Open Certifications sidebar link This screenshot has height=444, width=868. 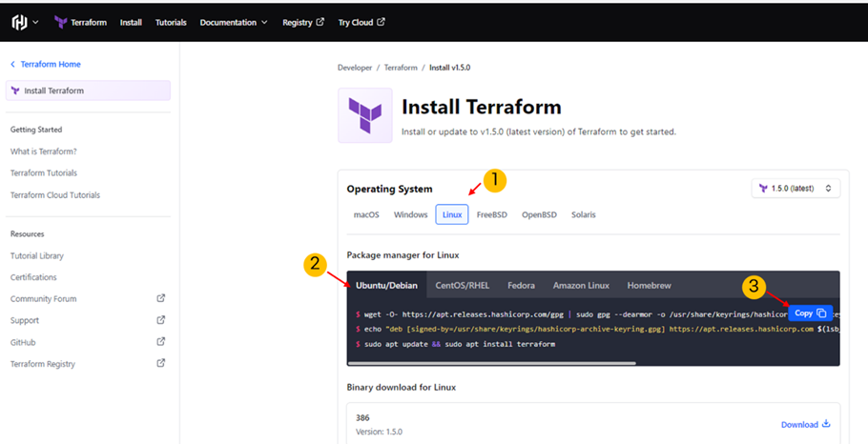pyautogui.click(x=33, y=277)
